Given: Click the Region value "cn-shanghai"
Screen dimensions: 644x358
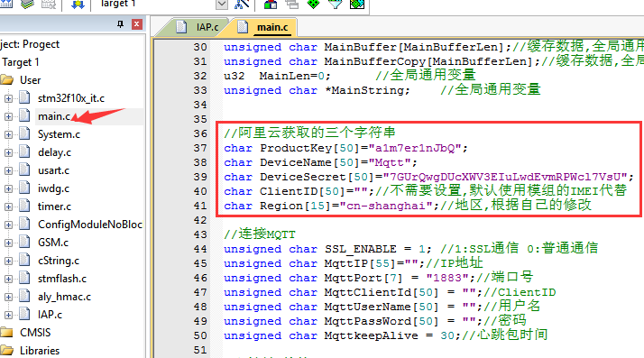Looking at the screenshot, I should 386,206.
